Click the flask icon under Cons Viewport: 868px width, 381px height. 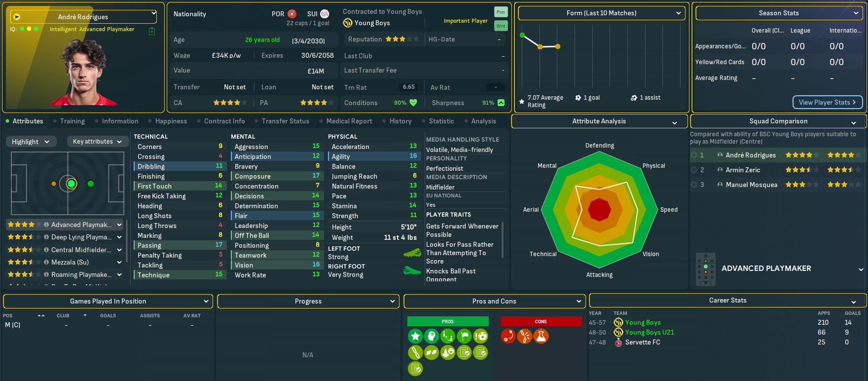click(x=541, y=337)
